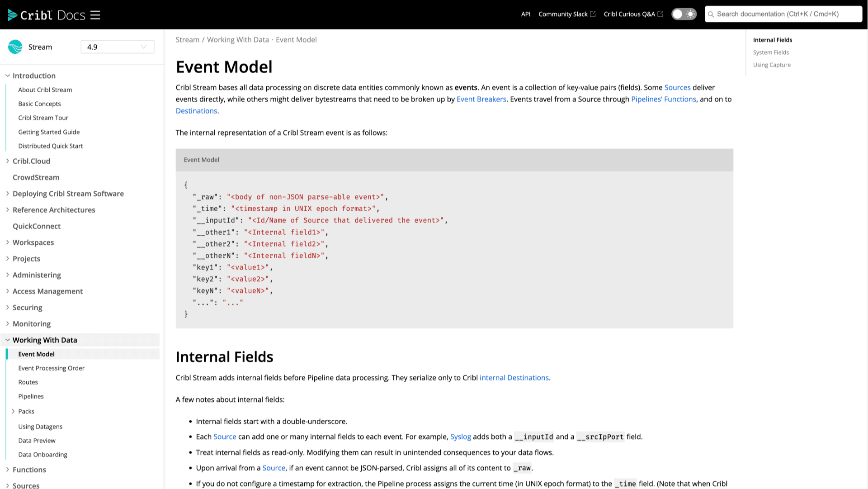The width and height of the screenshot is (868, 489).
Task: Open About Cribl Stream page
Action: [45, 90]
